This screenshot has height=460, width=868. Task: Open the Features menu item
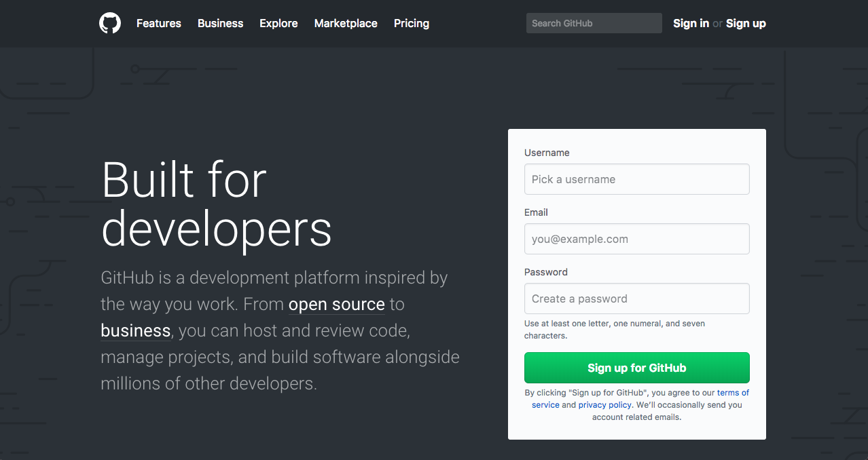tap(158, 23)
